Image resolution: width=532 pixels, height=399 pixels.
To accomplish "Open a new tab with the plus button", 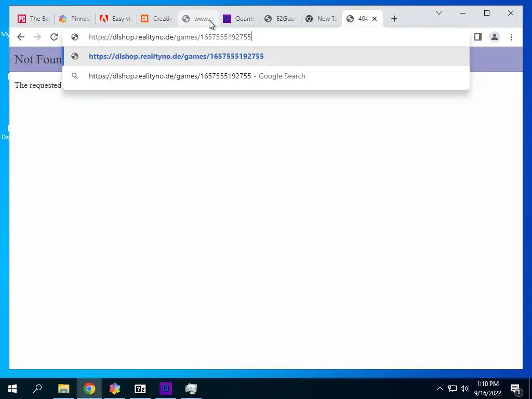I will coord(394,19).
